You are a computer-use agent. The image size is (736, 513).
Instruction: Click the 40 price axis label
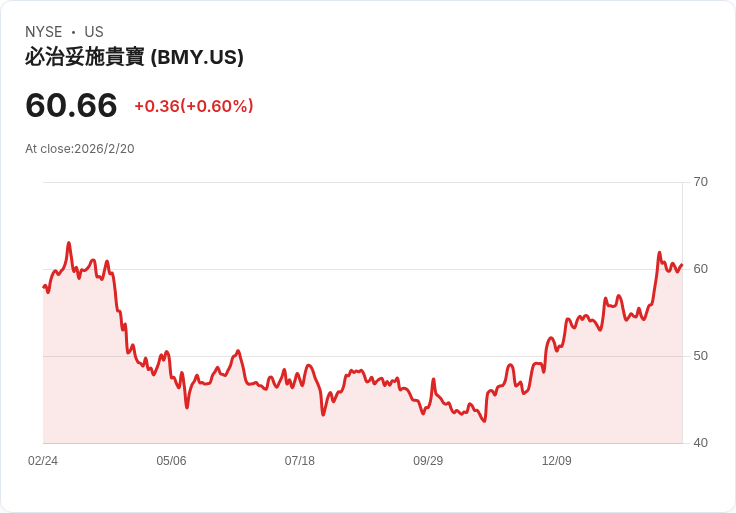pyautogui.click(x=700, y=443)
